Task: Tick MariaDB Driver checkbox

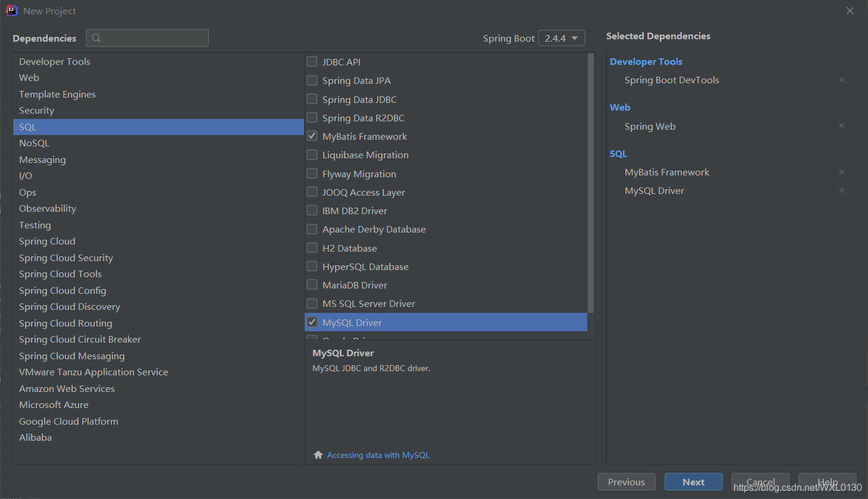Action: coord(312,284)
